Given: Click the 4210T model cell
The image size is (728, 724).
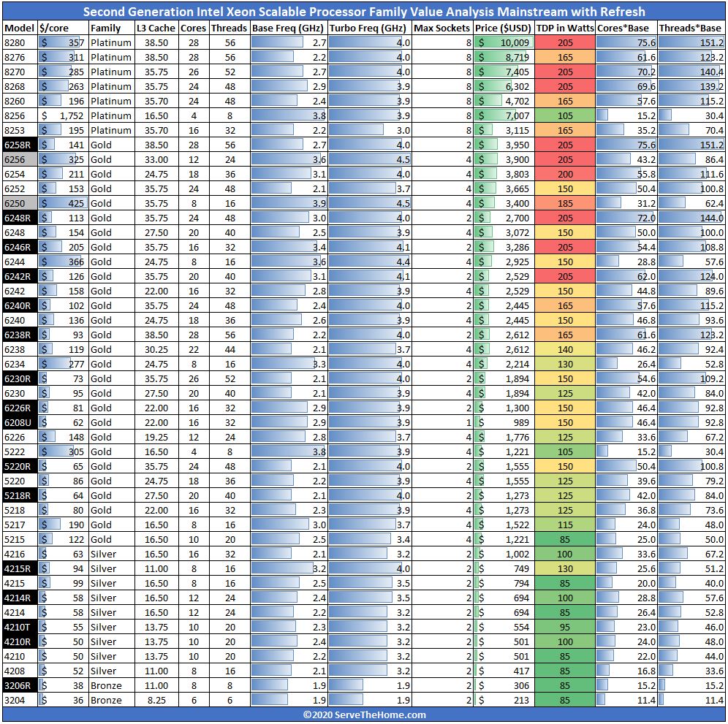Looking at the screenshot, I should 20,627.
